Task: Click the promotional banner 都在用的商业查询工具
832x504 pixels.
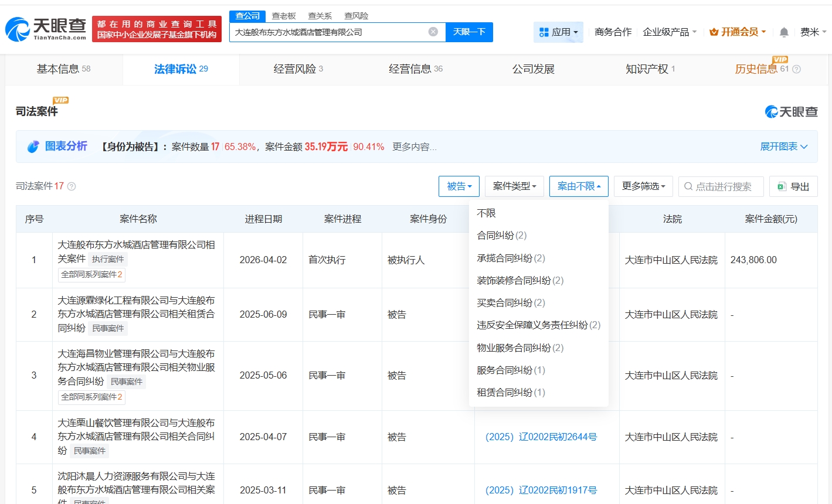Action: (x=157, y=29)
